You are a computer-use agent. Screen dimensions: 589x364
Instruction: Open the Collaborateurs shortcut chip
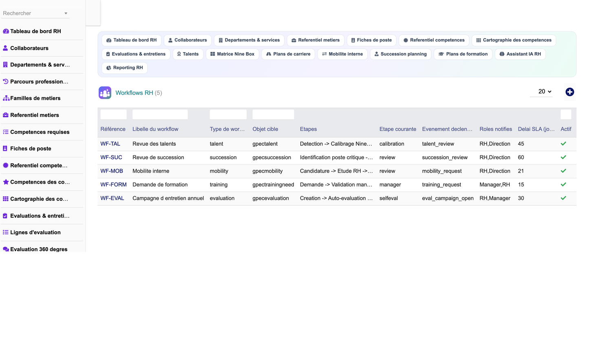pos(188,40)
